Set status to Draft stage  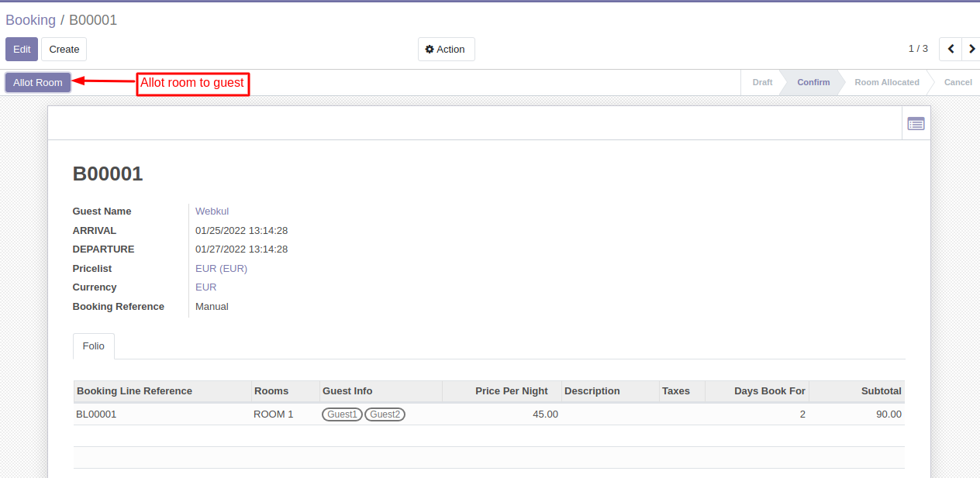762,82
